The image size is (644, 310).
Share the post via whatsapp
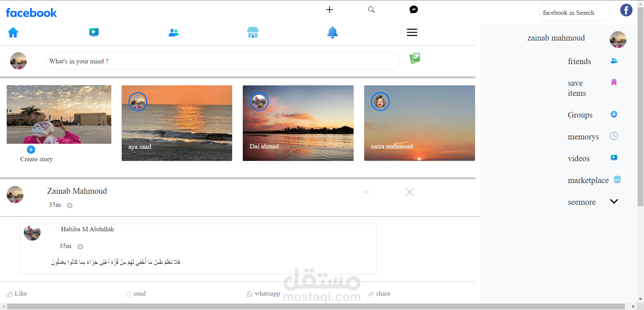(x=263, y=294)
